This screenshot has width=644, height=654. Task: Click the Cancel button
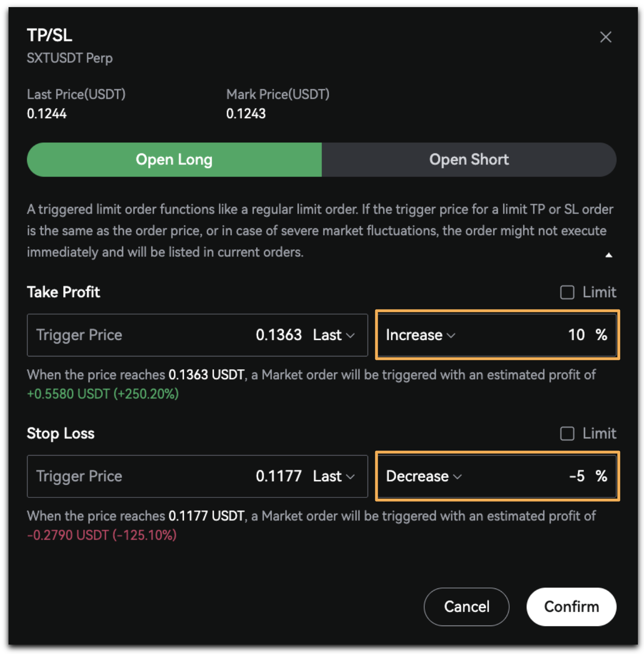pos(466,607)
